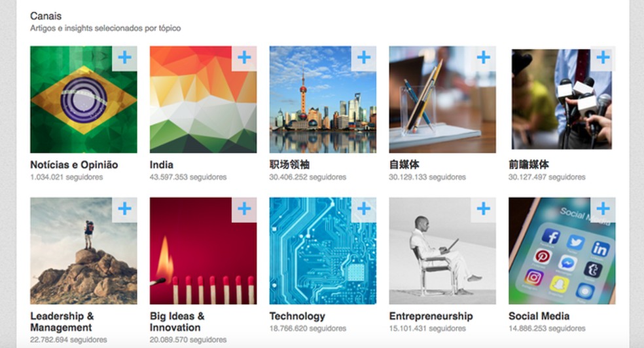Open the India channel title link
Image resolution: width=644 pixels, height=348 pixels.
tap(162, 165)
